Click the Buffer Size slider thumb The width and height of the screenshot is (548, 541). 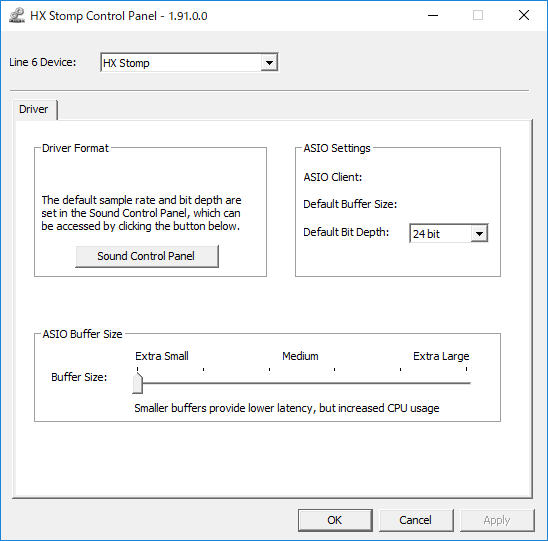[138, 383]
